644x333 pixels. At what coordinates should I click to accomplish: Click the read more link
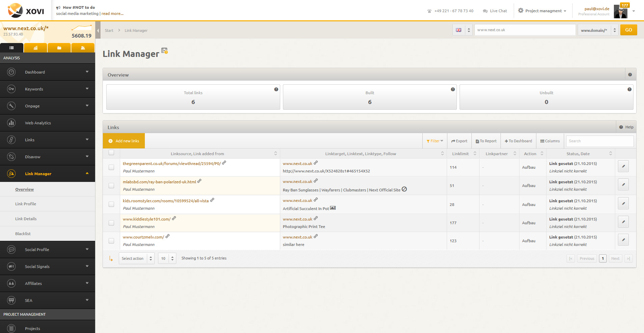(x=112, y=14)
